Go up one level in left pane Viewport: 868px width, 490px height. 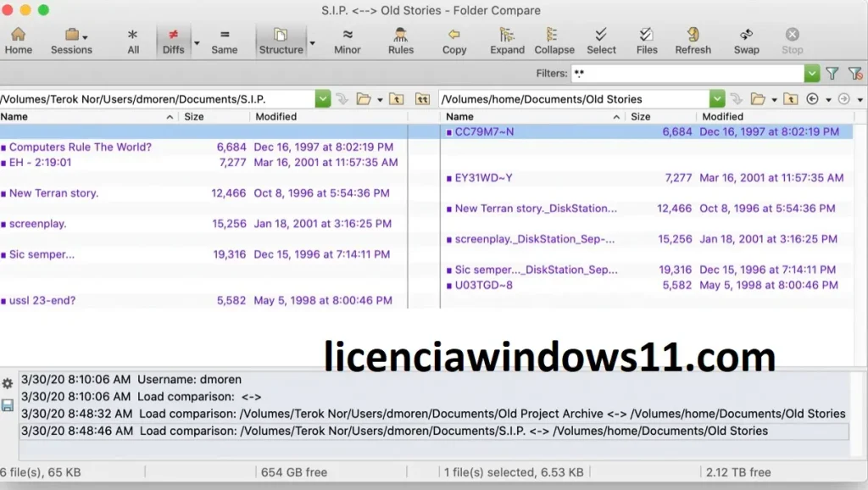tap(397, 99)
